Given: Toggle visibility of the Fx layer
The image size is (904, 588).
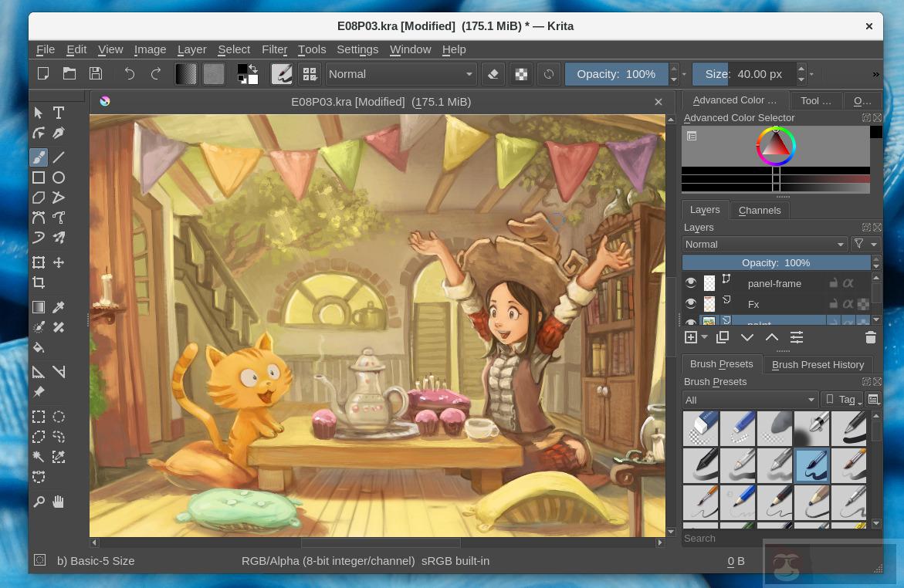Looking at the screenshot, I should tap(691, 303).
